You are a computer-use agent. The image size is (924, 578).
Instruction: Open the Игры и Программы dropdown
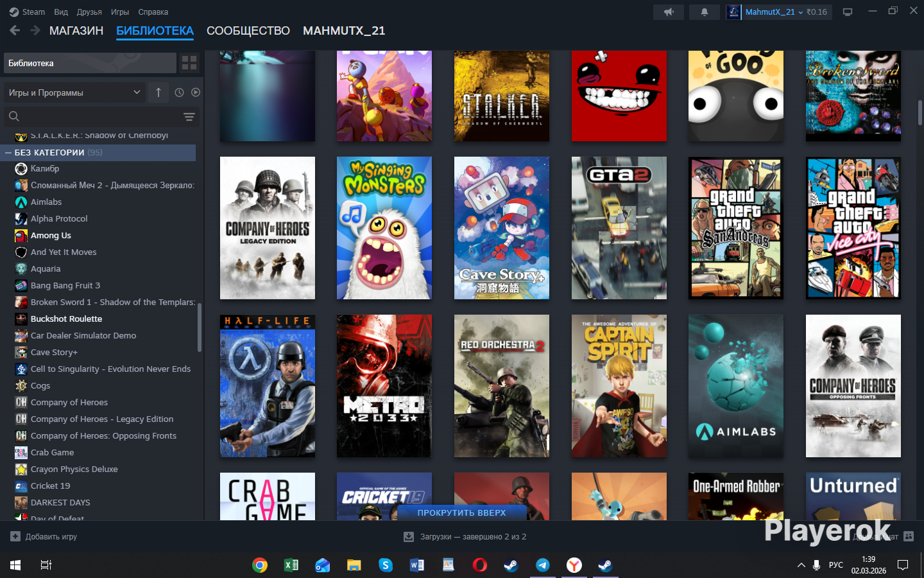pyautogui.click(x=74, y=92)
